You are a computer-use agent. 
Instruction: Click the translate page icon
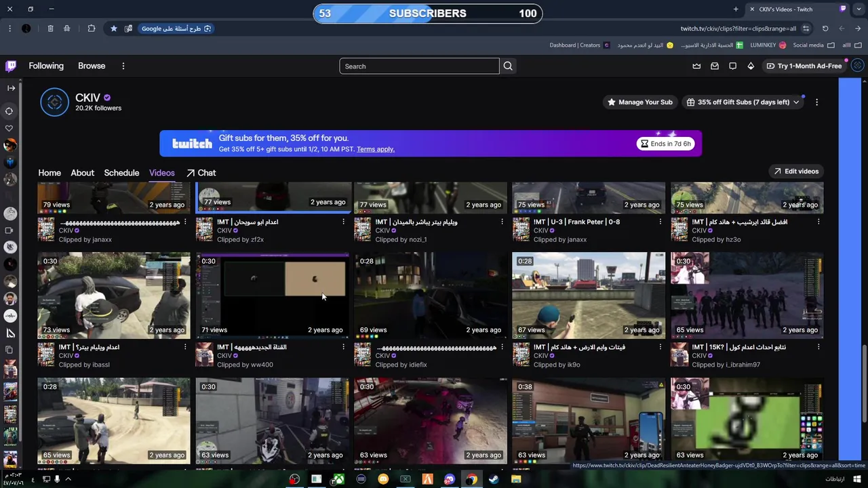click(128, 28)
